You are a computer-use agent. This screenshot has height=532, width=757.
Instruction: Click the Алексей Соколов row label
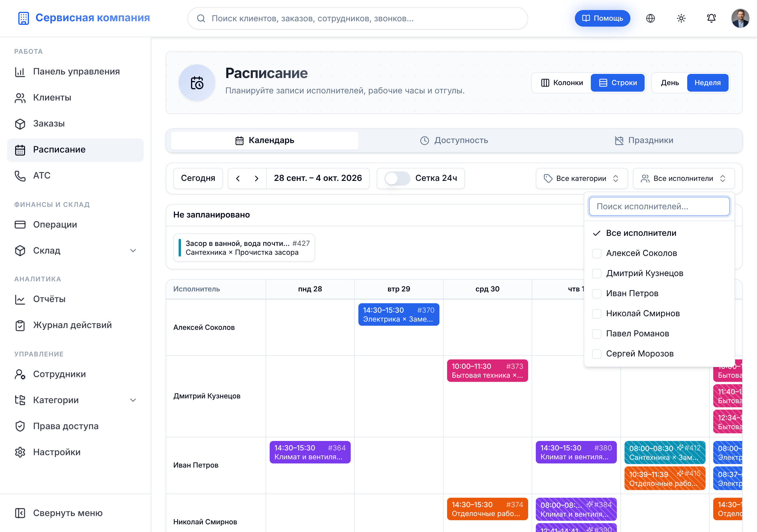pyautogui.click(x=204, y=327)
